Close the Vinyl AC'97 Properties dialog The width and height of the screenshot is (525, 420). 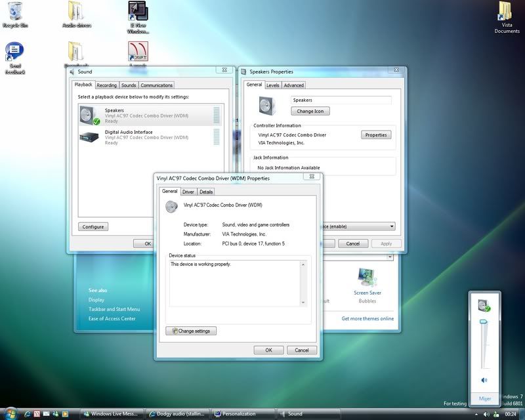point(312,177)
